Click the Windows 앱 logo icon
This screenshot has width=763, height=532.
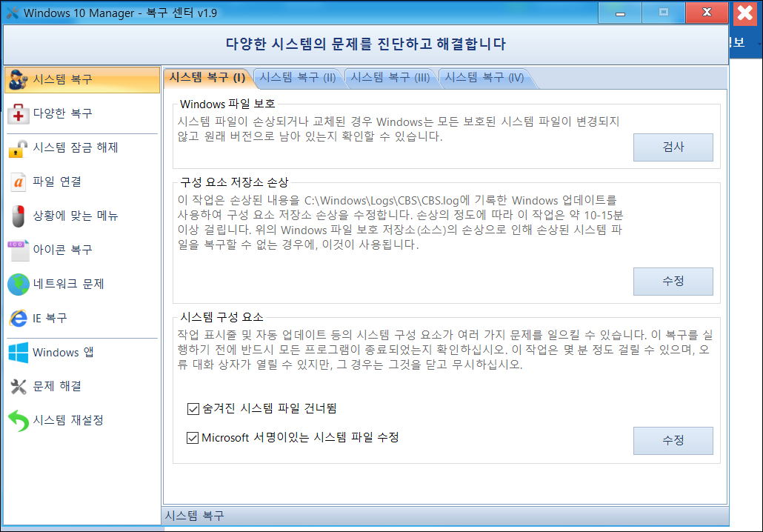pyautogui.click(x=19, y=353)
